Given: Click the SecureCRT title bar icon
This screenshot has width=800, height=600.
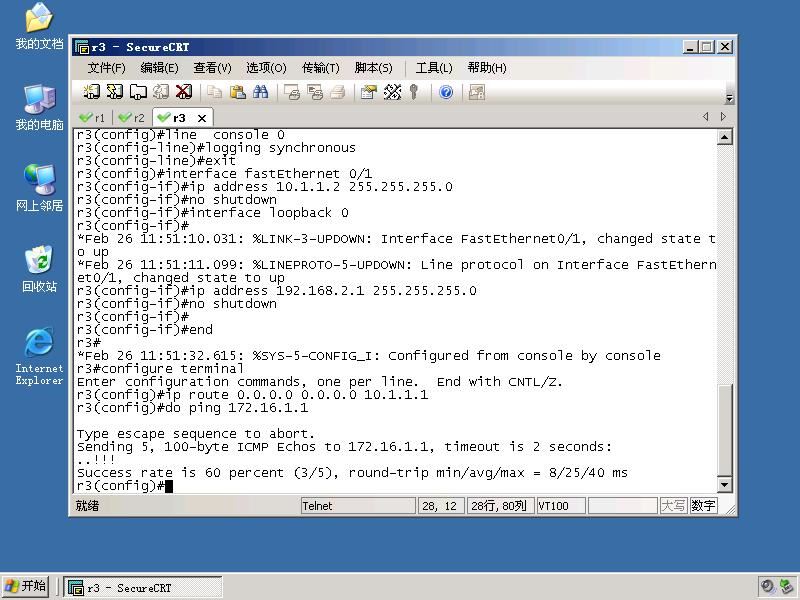Looking at the screenshot, I should point(82,47).
